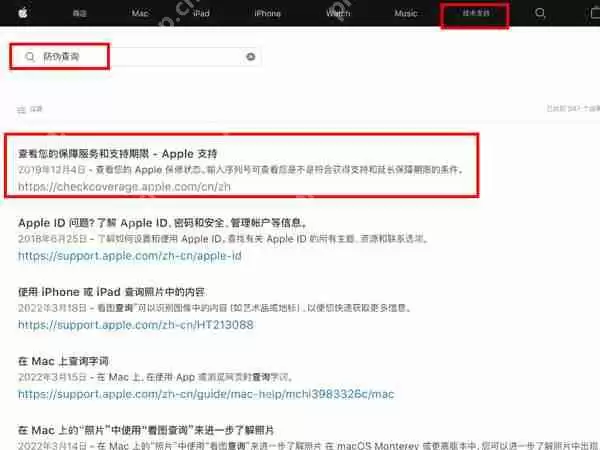The height and width of the screenshot is (450, 600).
Task: Open the 技术支持 (Support) tab
Action: click(474, 14)
